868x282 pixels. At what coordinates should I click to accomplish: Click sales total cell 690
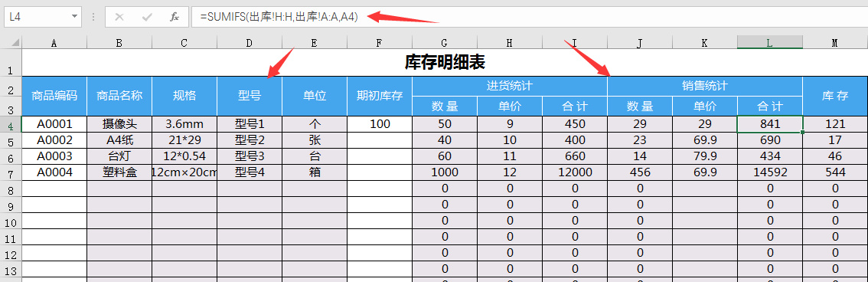click(769, 140)
